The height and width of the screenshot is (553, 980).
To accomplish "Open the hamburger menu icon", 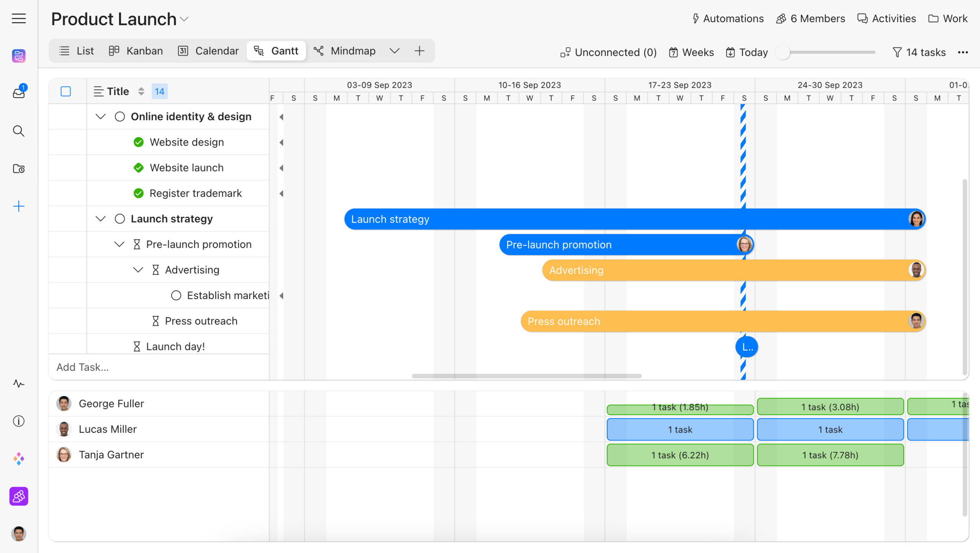I will click(x=18, y=18).
